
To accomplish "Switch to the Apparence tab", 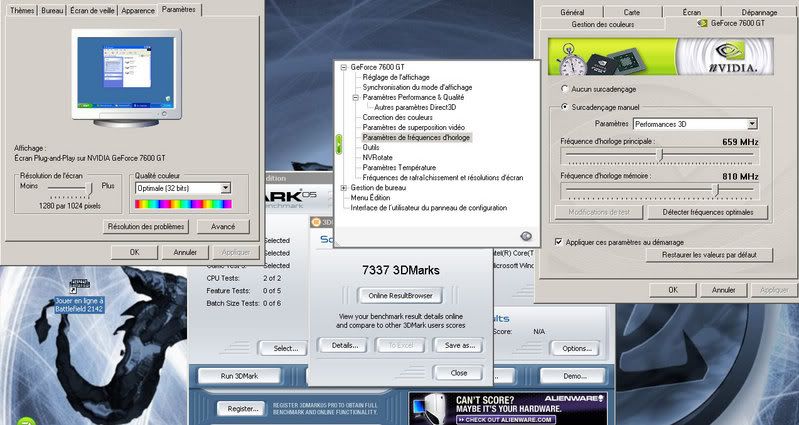I will click(138, 10).
